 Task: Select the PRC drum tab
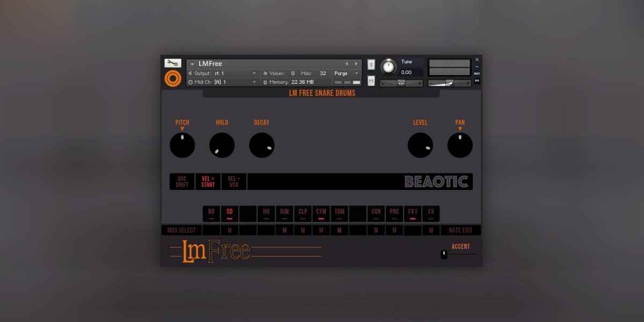pos(394,214)
